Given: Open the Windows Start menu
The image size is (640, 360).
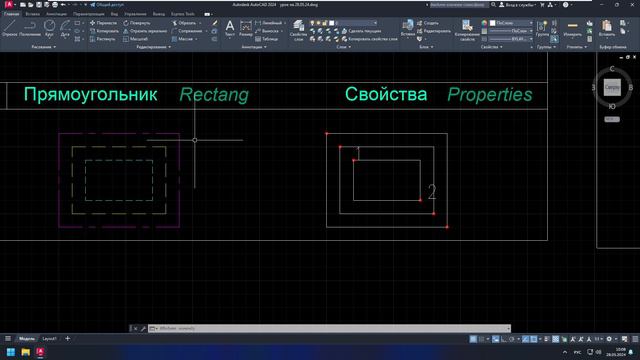Looking at the screenshot, I should click(11, 352).
